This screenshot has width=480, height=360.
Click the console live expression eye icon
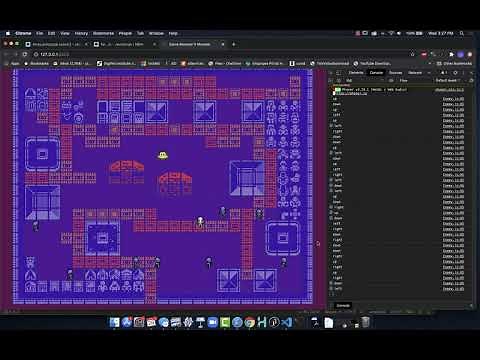click(391, 80)
